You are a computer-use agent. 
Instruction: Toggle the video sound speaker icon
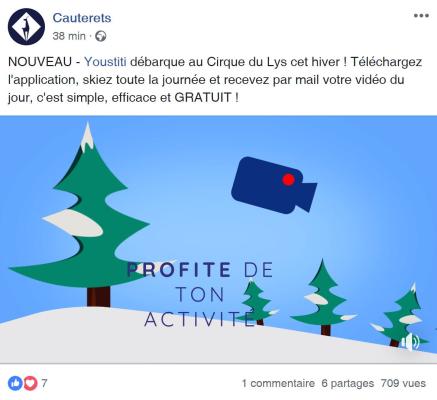(x=410, y=342)
